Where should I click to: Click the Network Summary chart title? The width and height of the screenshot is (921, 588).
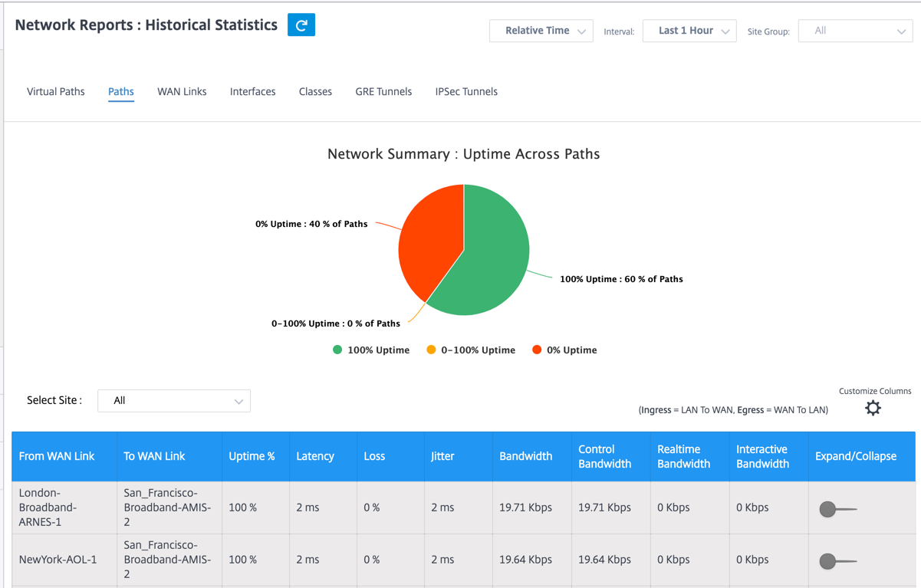click(464, 154)
